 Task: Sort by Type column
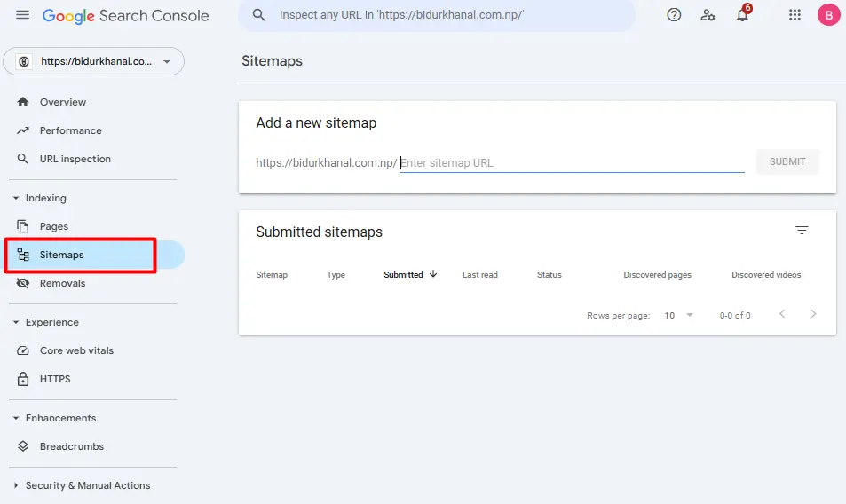[336, 275]
